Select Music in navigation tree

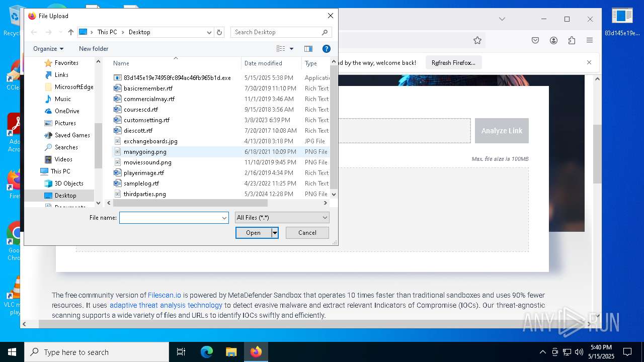63,99
